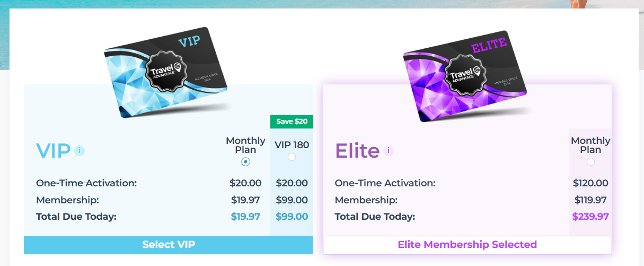Click the green Save $20 badge
The image size is (644, 266).
tap(292, 122)
